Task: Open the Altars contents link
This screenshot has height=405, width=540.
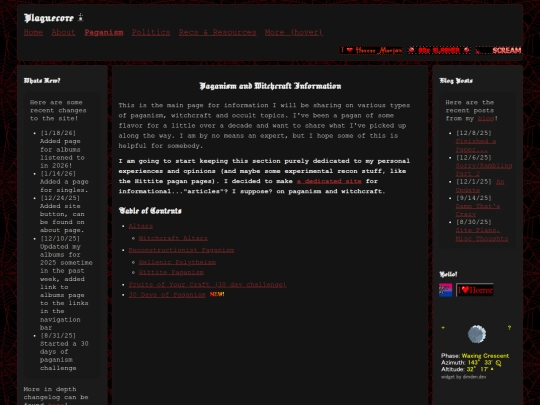Action: [x=141, y=226]
